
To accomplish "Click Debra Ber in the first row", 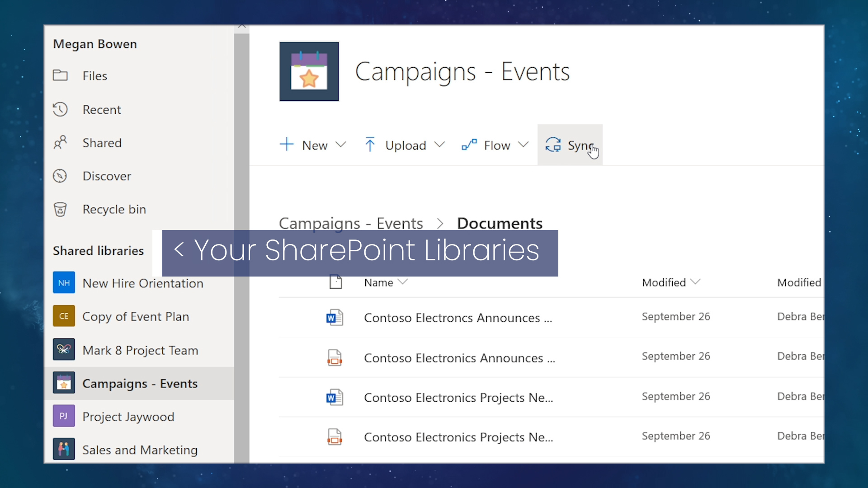I will coord(800,316).
